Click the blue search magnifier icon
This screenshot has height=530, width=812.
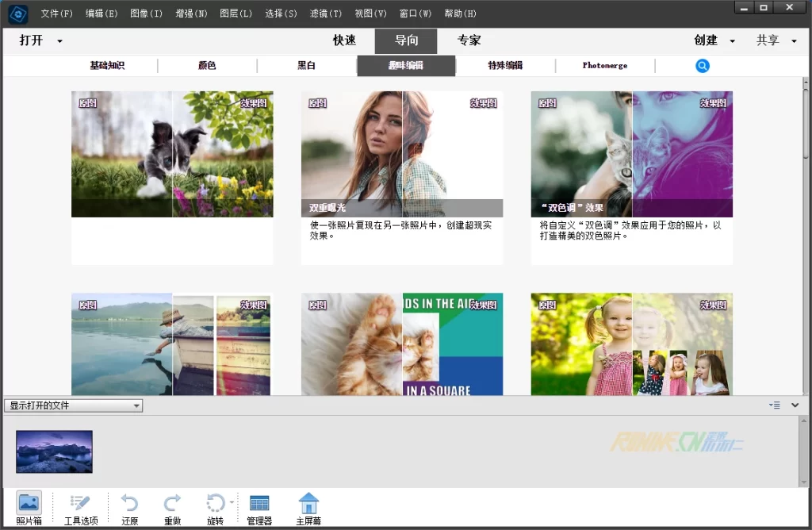703,66
